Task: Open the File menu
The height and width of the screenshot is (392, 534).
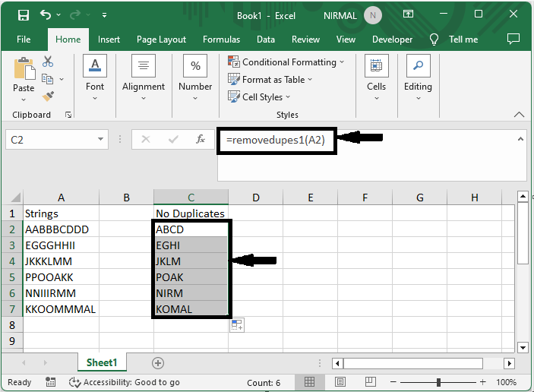Action: 24,40
